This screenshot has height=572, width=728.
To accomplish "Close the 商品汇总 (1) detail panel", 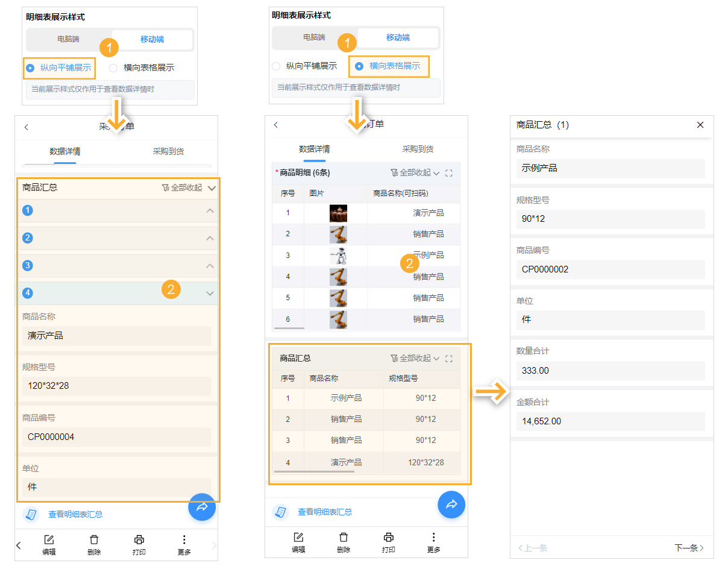I will pyautogui.click(x=700, y=125).
